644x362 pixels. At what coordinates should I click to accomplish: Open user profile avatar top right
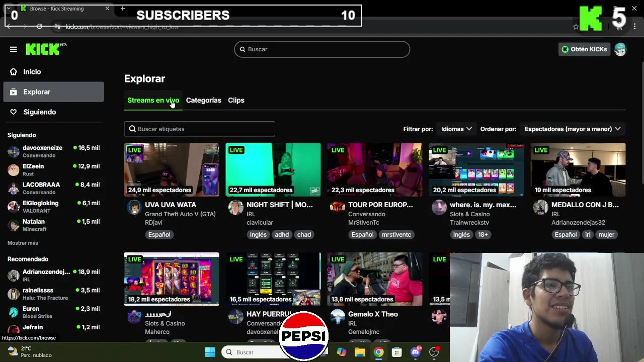(620, 49)
